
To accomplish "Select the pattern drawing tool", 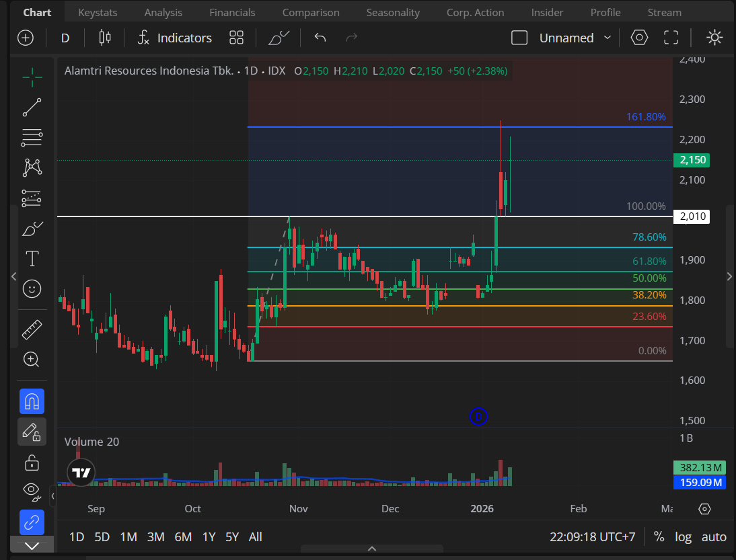I will pyautogui.click(x=32, y=167).
